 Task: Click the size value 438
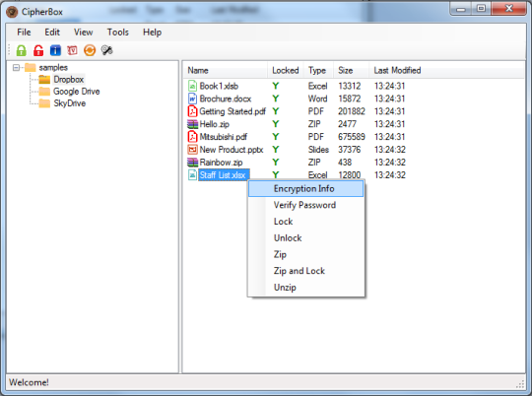[345, 163]
